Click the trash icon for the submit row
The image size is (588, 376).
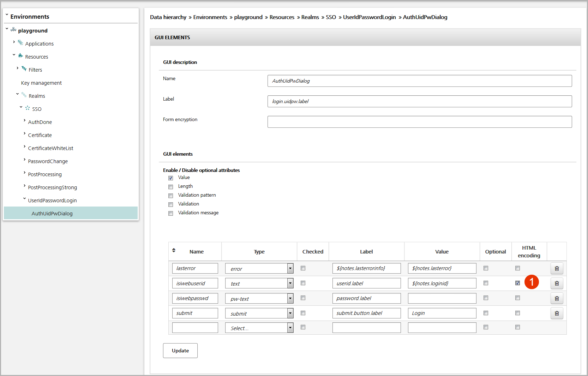[557, 314]
